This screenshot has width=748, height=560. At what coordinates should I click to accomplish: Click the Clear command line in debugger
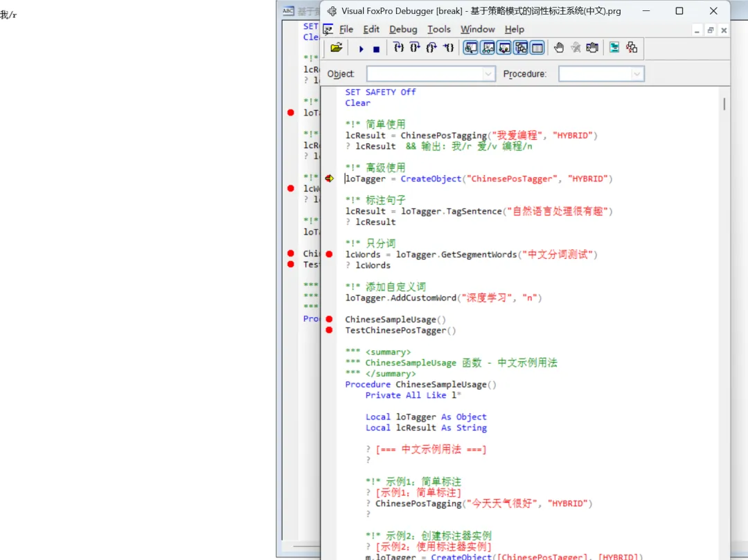pyautogui.click(x=358, y=103)
